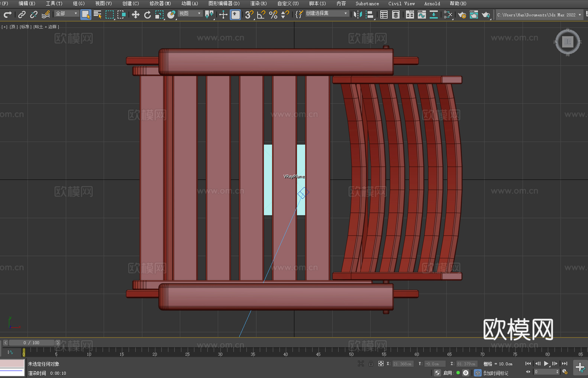588x378 pixels.
Task: Toggle Absolute/Offset transform type-in mode
Action: 381,364
